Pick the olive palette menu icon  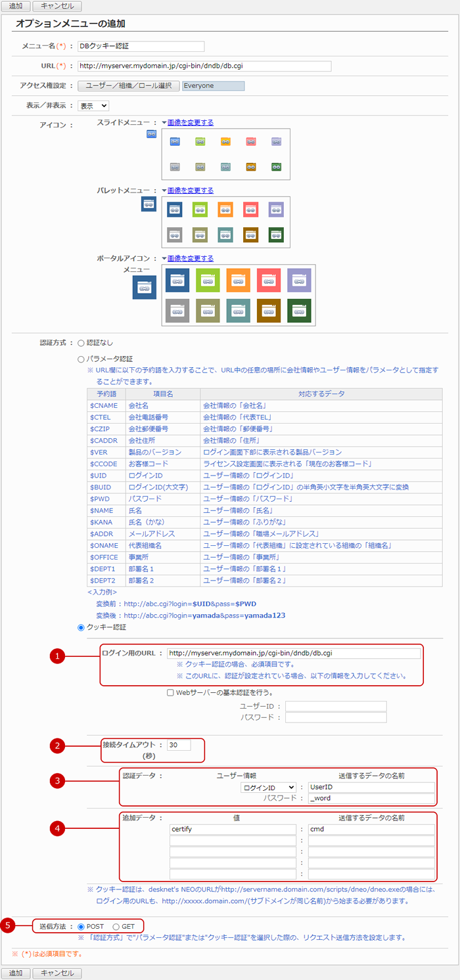point(200,235)
